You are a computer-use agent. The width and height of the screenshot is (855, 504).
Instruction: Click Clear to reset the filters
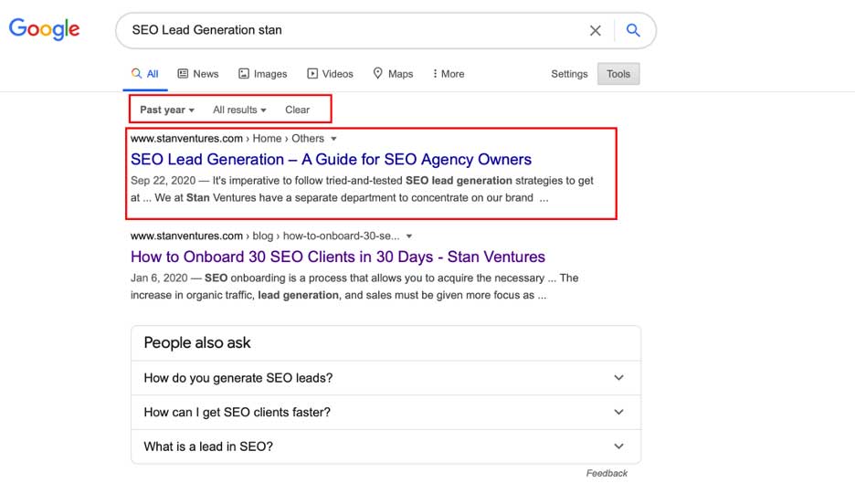pyautogui.click(x=297, y=110)
